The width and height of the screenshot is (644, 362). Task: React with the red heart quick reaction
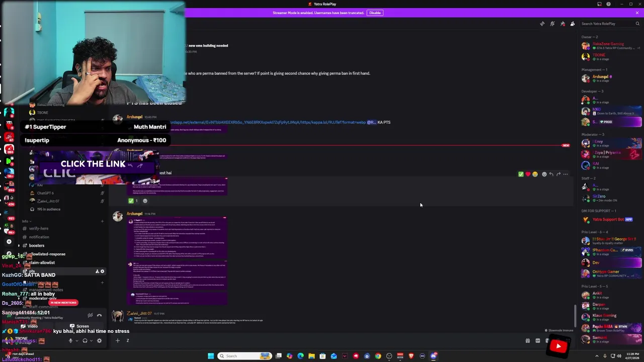point(528,174)
